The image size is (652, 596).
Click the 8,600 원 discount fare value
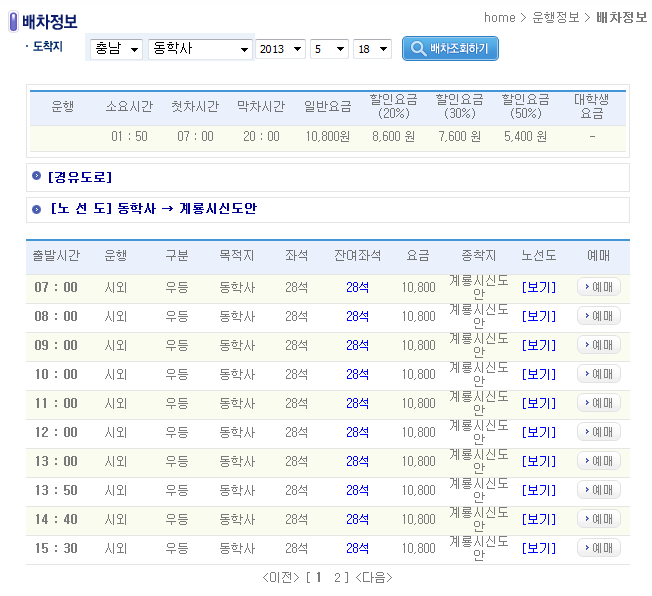[x=393, y=136]
